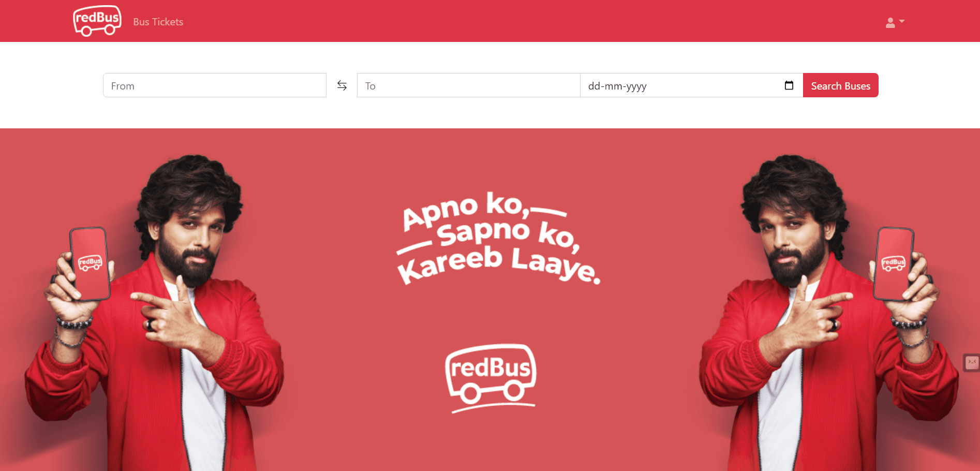Image resolution: width=980 pixels, height=471 pixels.
Task: Click the red header bar background
Action: [517, 21]
